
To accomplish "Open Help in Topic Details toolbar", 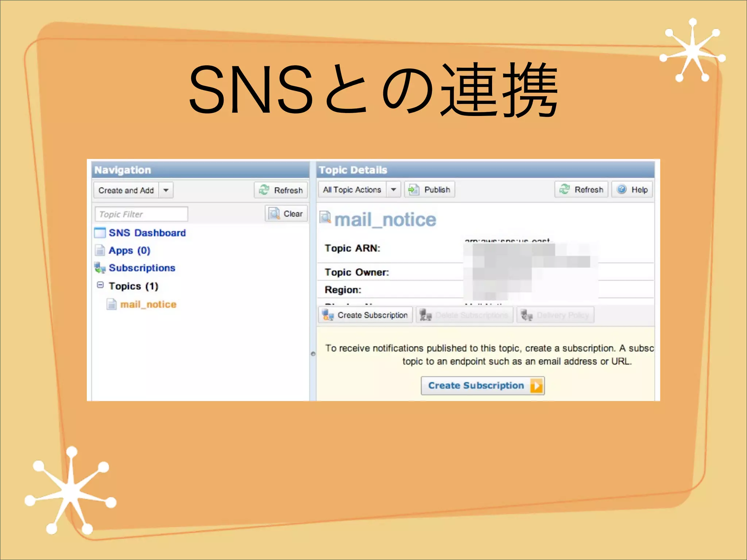I will tap(632, 190).
